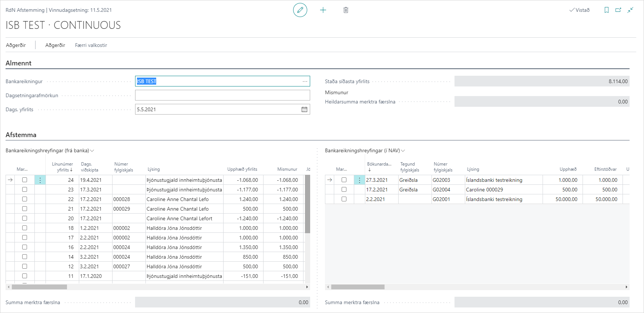Click the Dagsetningarafmörkun input field
The width and height of the screenshot is (644, 313).
coord(222,95)
